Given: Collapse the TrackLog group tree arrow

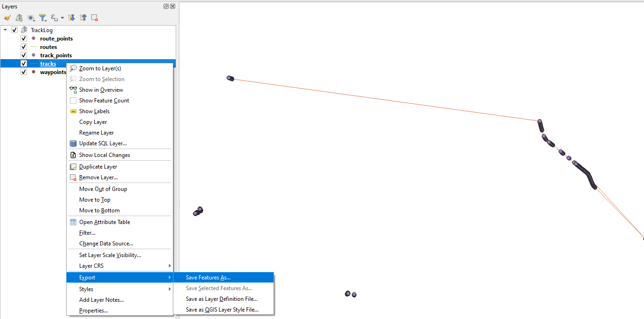Looking at the screenshot, I should (x=5, y=30).
